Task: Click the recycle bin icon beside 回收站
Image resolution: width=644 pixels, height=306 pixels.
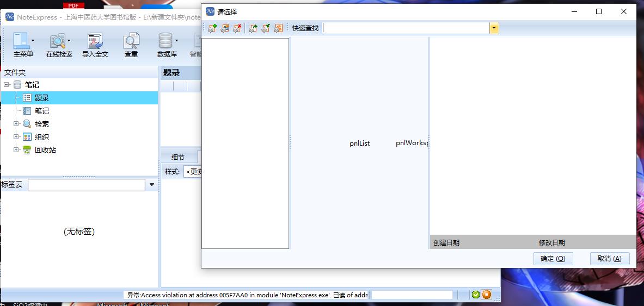Action: pos(27,150)
